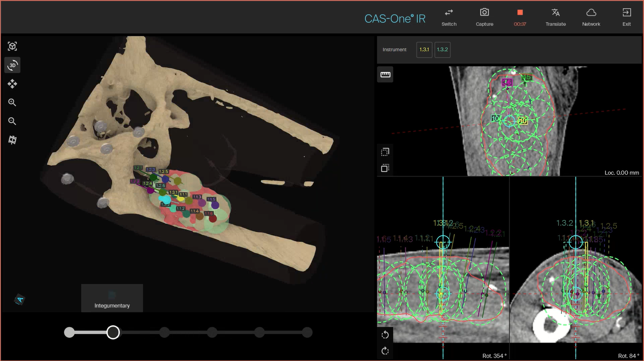Screen dimensions: 644x361
Task: Click the fourth dot on the step slider
Action: point(212,332)
